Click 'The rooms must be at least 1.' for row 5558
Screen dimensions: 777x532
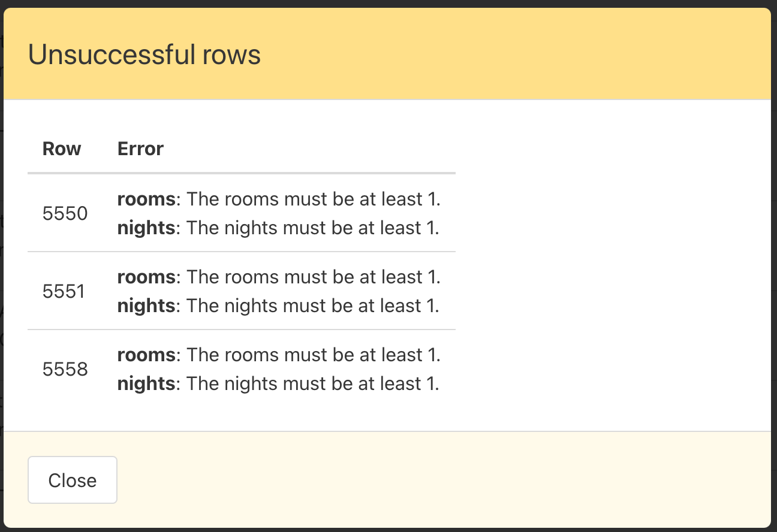coord(314,355)
